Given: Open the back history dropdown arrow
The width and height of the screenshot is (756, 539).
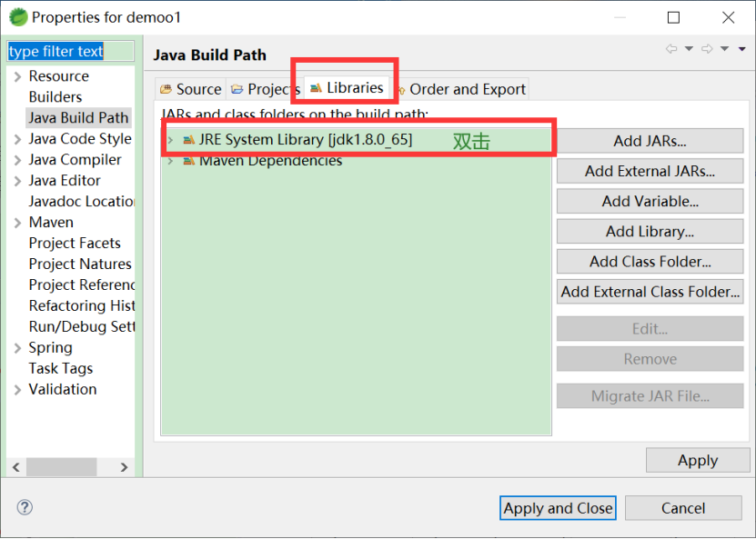Looking at the screenshot, I should pyautogui.click(x=689, y=49).
